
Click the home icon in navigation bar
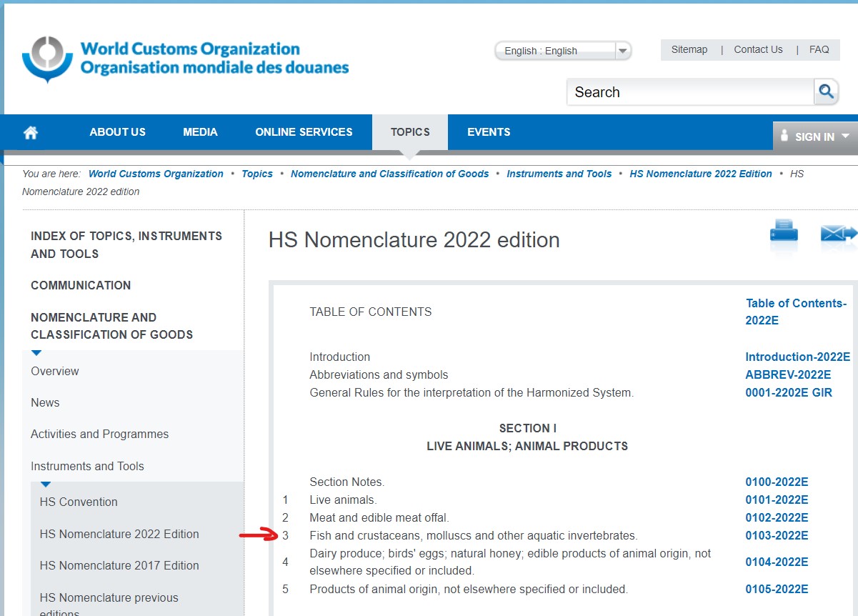click(x=30, y=133)
